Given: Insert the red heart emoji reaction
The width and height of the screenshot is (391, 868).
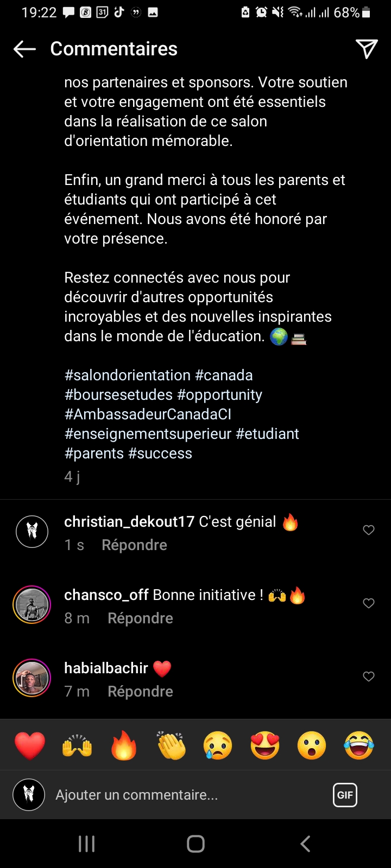Looking at the screenshot, I should tap(30, 745).
